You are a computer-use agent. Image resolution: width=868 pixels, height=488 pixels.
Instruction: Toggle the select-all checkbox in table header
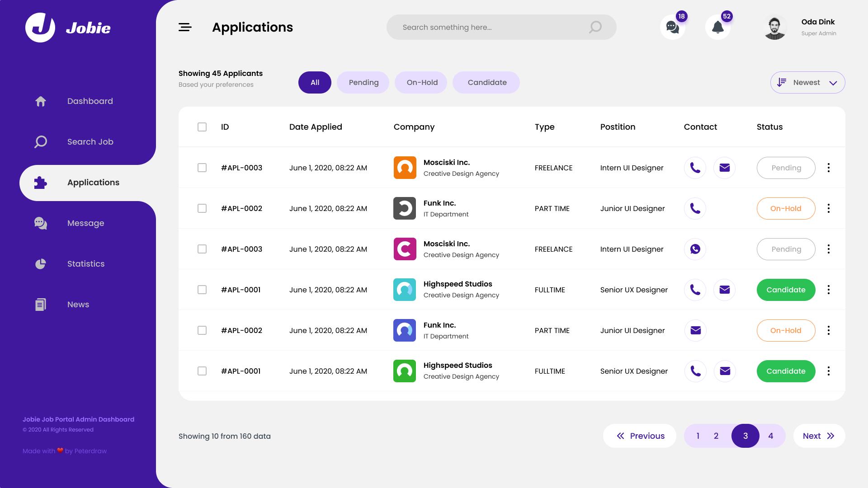click(202, 127)
